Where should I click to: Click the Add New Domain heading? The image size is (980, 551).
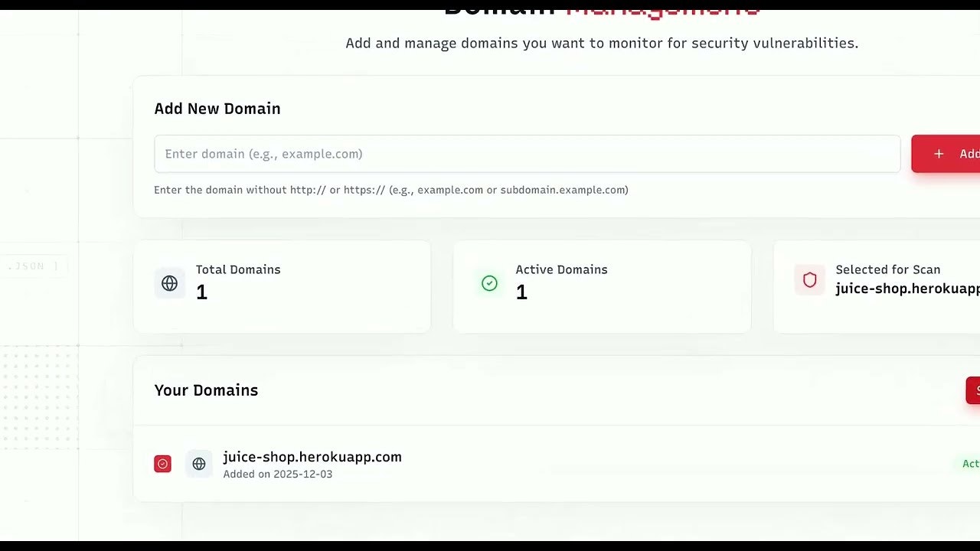coord(217,109)
